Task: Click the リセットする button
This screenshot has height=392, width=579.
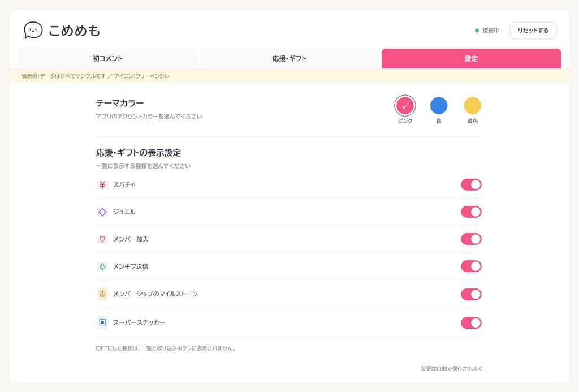Action: pyautogui.click(x=533, y=31)
